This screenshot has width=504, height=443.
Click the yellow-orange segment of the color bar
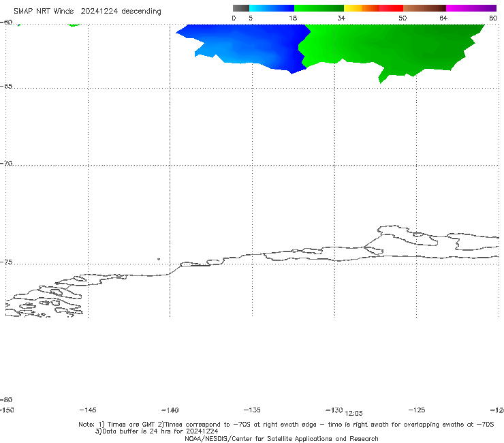click(362, 8)
